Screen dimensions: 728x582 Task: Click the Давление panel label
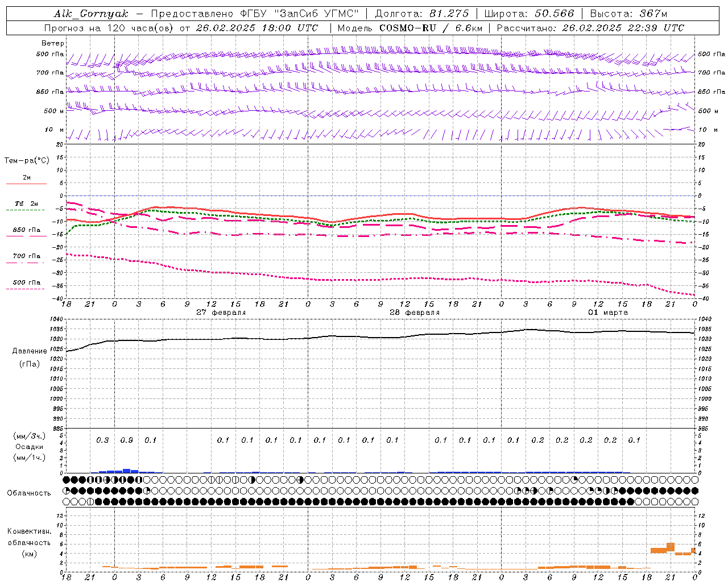[30, 351]
